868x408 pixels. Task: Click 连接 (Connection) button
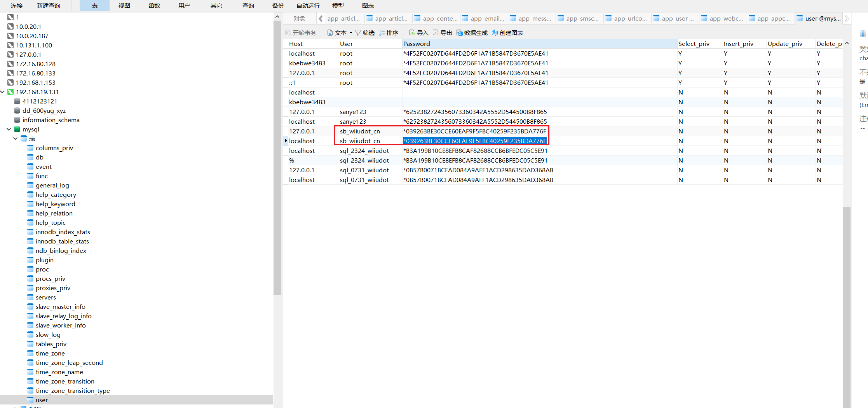[17, 5]
